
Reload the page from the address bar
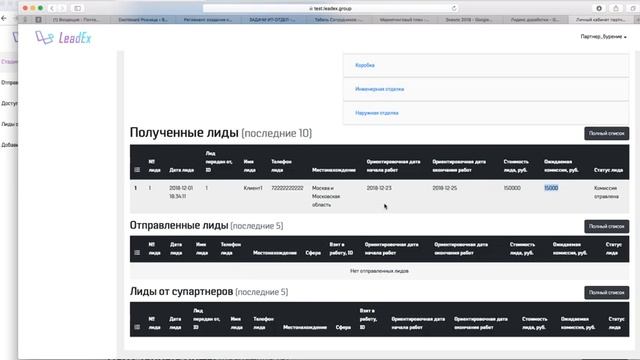[454, 8]
